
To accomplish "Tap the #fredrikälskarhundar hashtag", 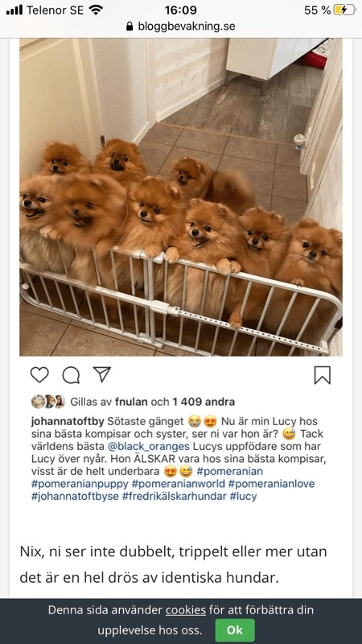I will (x=175, y=496).
